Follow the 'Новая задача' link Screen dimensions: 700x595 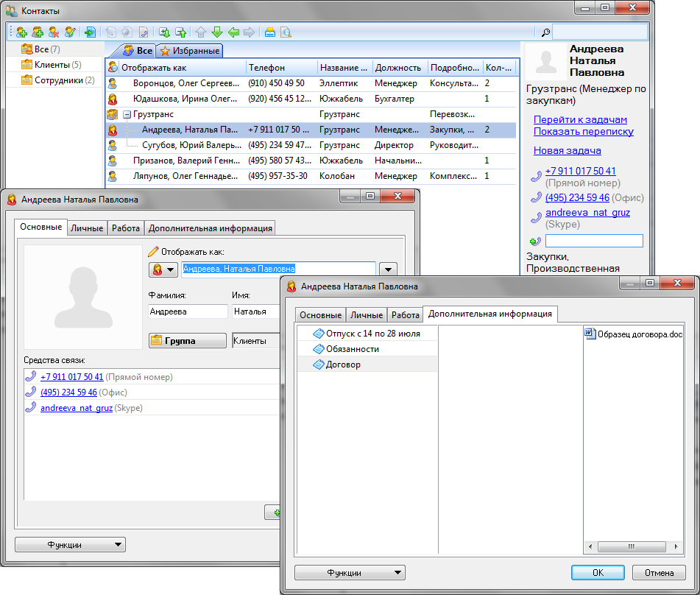(x=567, y=150)
